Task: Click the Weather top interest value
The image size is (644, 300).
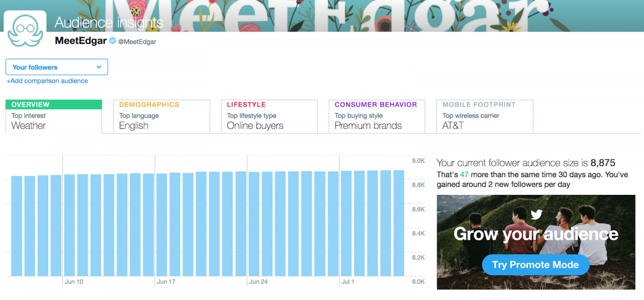Action: [x=28, y=126]
